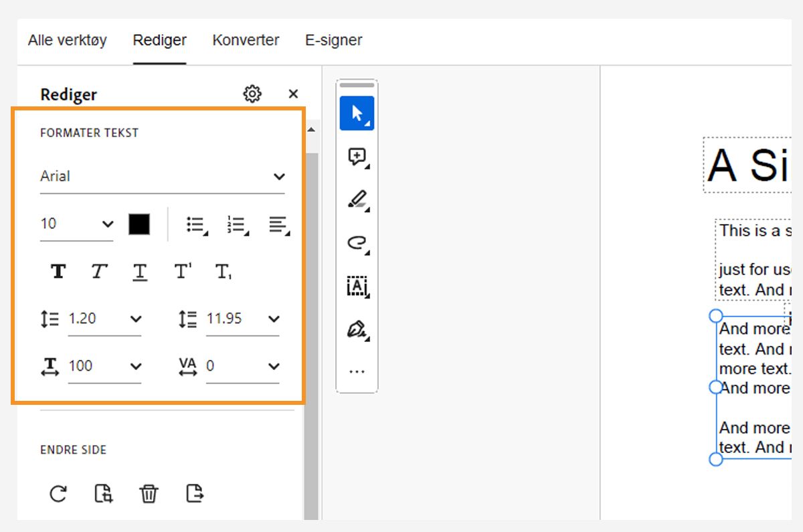Select the signature pen tool
803x532 pixels.
[x=357, y=330]
